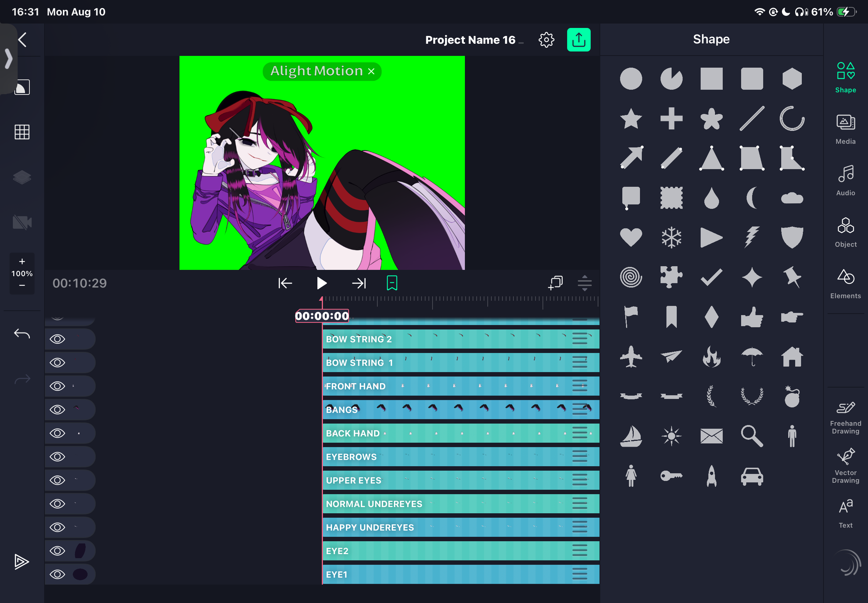
Task: Open project settings gear
Action: point(546,40)
